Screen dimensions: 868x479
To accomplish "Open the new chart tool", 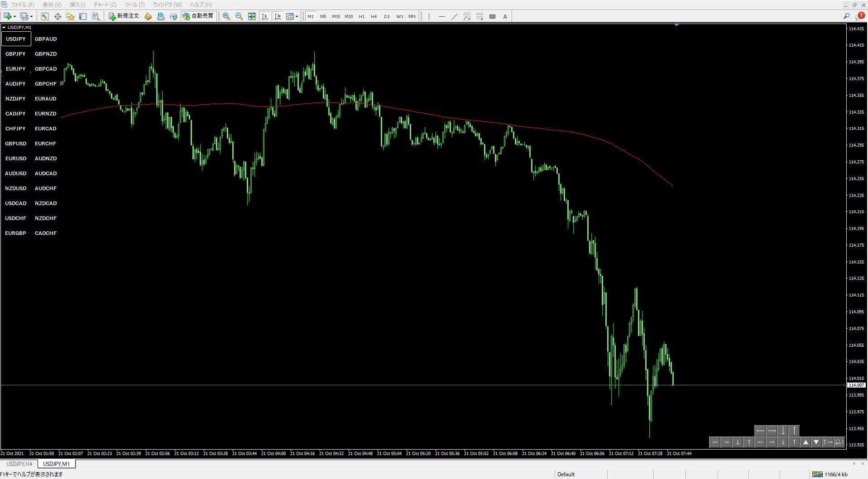I will [x=7, y=16].
